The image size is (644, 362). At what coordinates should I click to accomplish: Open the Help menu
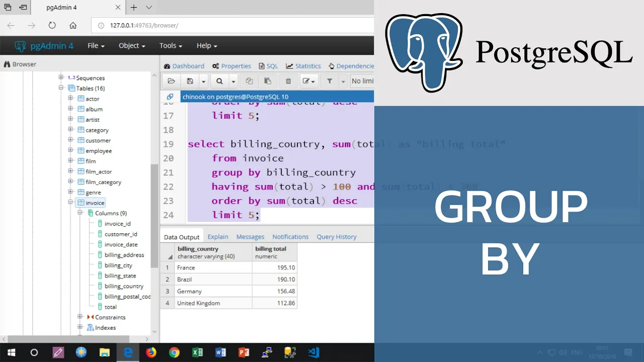tap(207, 45)
